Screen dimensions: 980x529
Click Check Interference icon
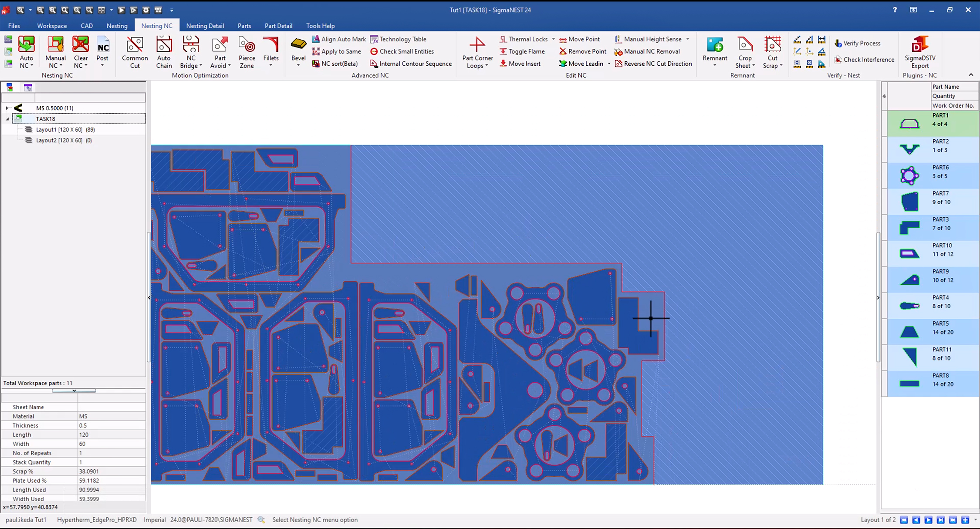838,60
